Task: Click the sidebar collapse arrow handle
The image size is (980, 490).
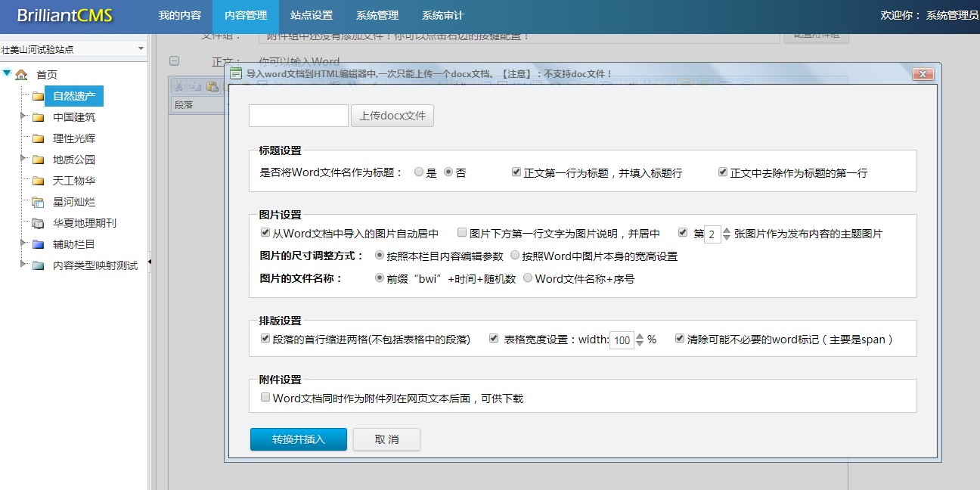Action: pyautogui.click(x=150, y=262)
